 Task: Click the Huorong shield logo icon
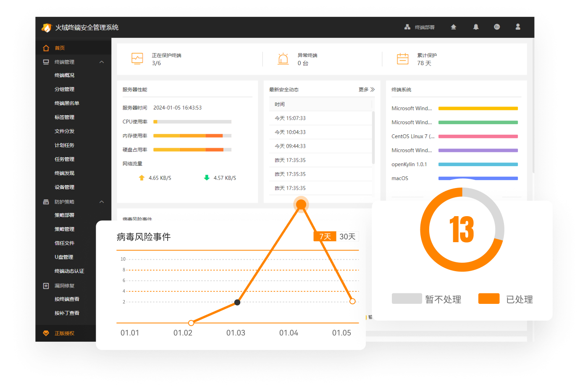46,27
